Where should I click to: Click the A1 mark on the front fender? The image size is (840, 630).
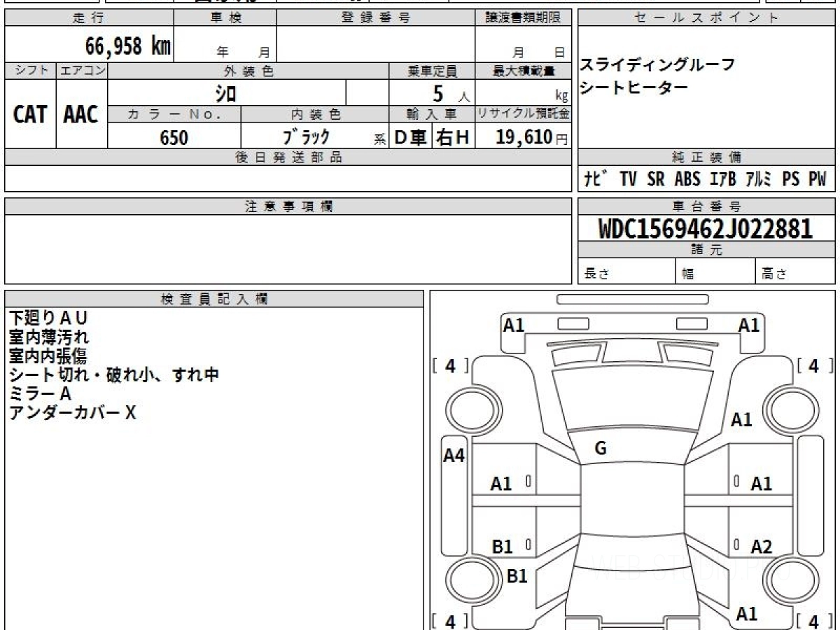741,420
